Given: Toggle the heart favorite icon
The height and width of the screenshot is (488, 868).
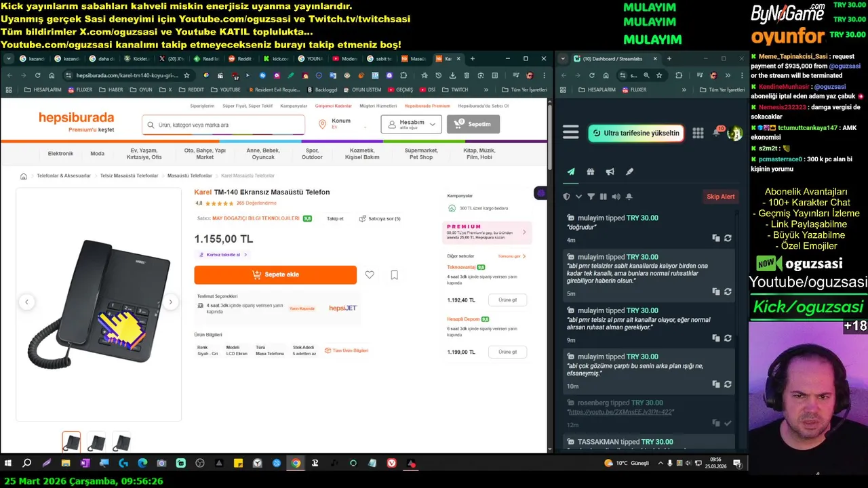Looking at the screenshot, I should click(370, 274).
